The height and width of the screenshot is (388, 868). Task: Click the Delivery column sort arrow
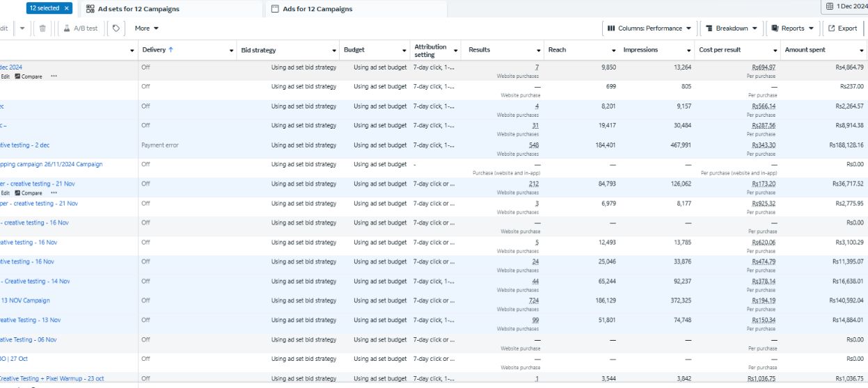click(171, 50)
